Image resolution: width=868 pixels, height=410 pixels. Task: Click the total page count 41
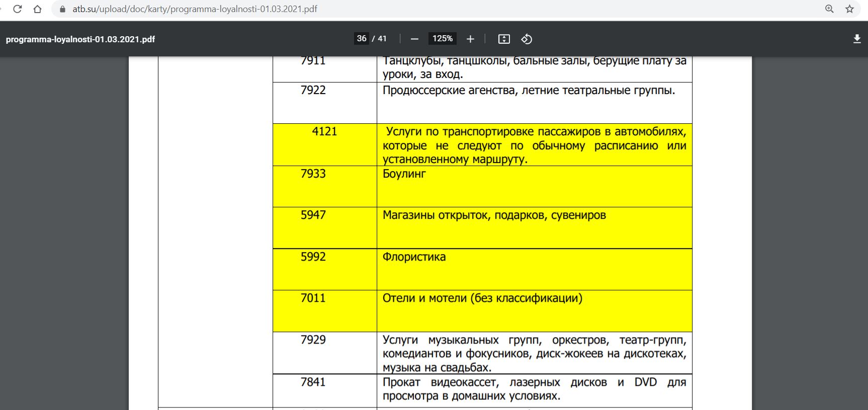(382, 39)
